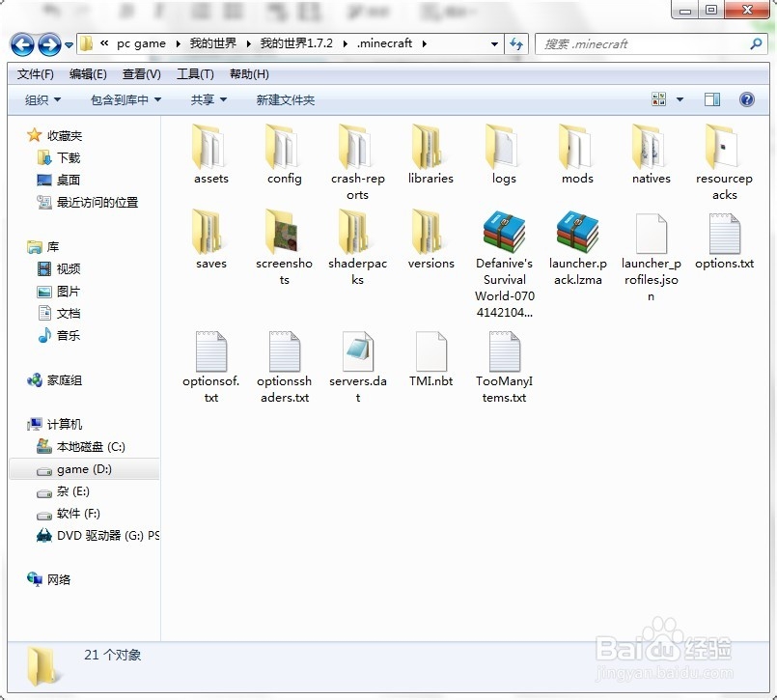Select the mods folder
The height and width of the screenshot is (700, 777).
click(577, 154)
